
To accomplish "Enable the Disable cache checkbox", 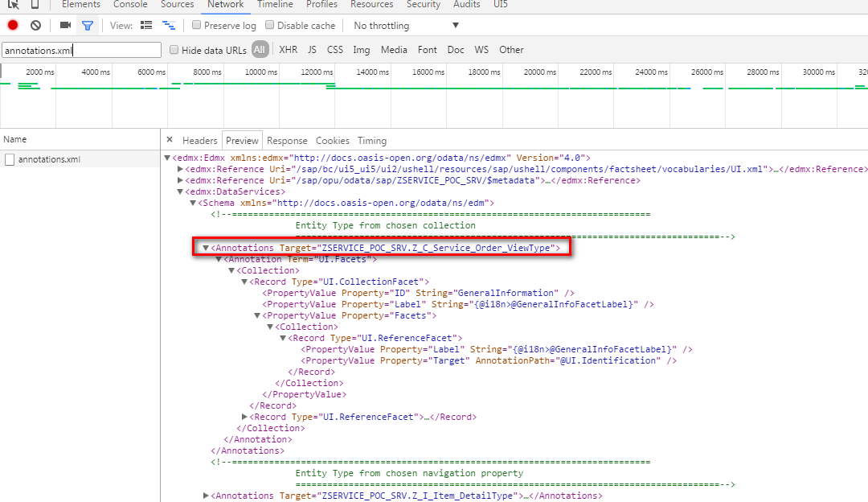I will click(x=269, y=25).
